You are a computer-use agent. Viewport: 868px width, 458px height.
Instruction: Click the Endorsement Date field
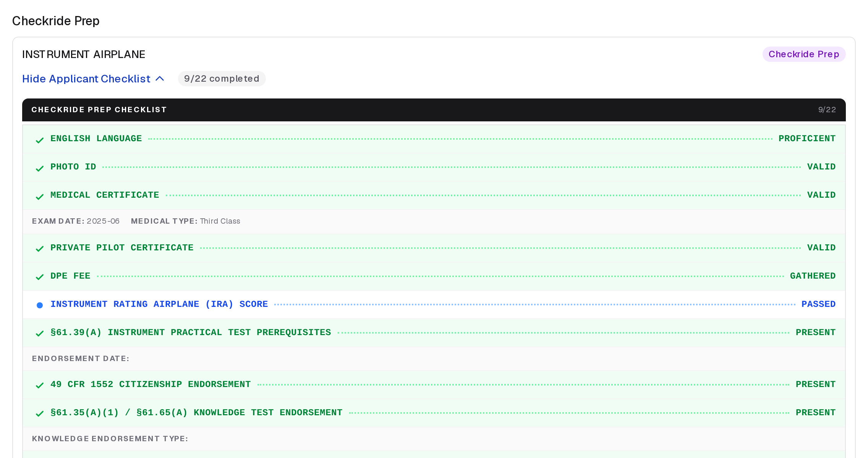click(434, 358)
